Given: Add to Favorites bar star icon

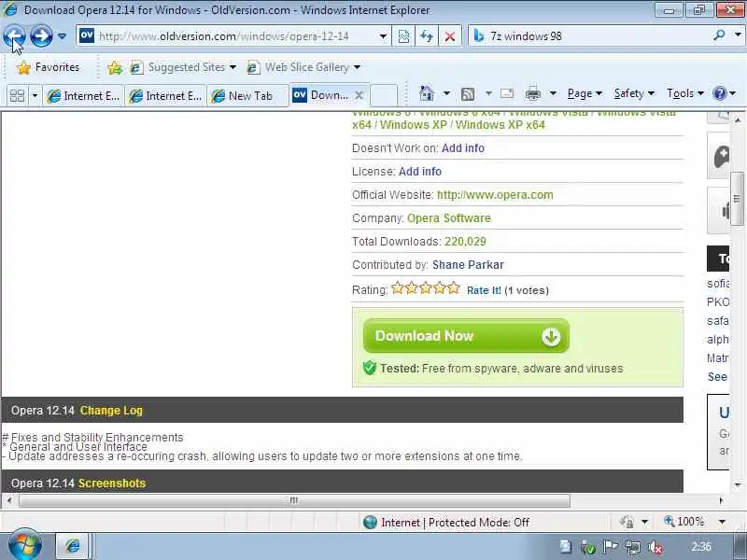Looking at the screenshot, I should click(115, 68).
